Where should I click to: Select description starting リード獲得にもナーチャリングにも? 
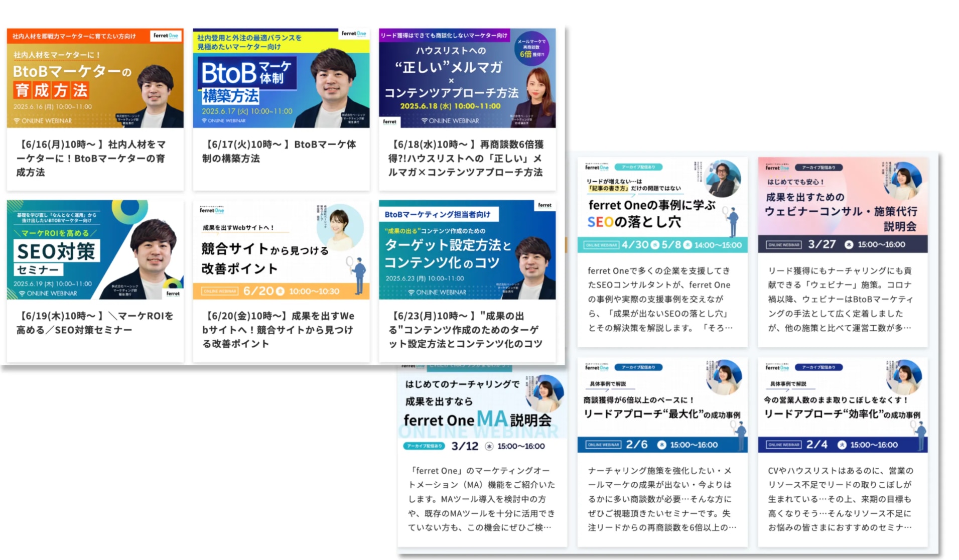841,299
